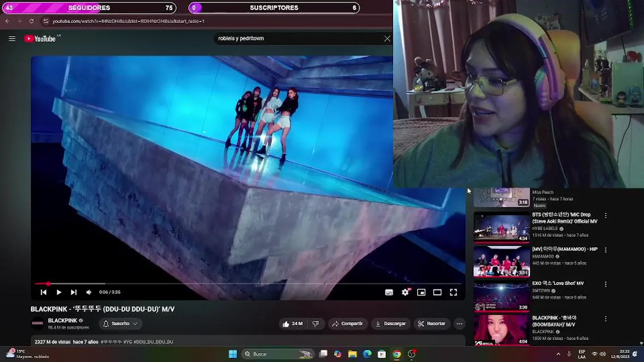
Task: Play the paused video
Action: click(59, 292)
